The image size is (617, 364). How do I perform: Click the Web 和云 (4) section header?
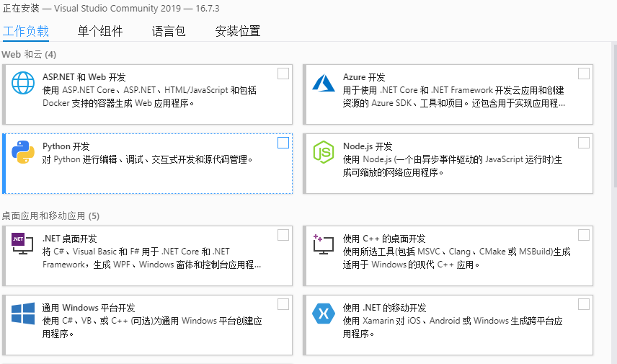click(29, 54)
